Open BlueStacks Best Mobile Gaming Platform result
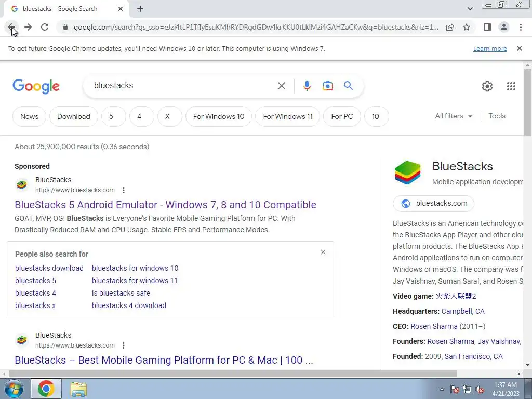Viewport: 532px width, 399px height. [164, 360]
